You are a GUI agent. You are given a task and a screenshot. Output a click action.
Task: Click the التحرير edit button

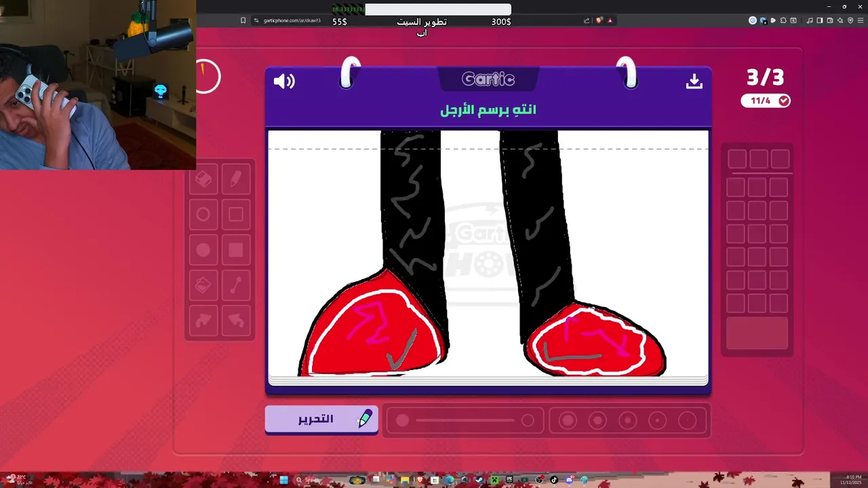(321, 420)
